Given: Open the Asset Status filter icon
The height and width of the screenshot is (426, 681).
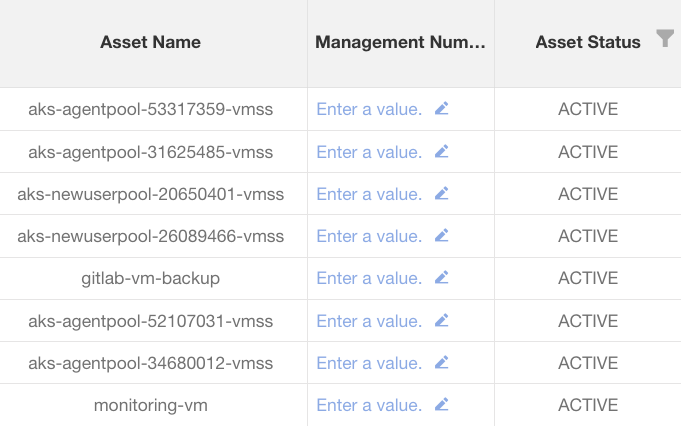Looking at the screenshot, I should pos(665,39).
